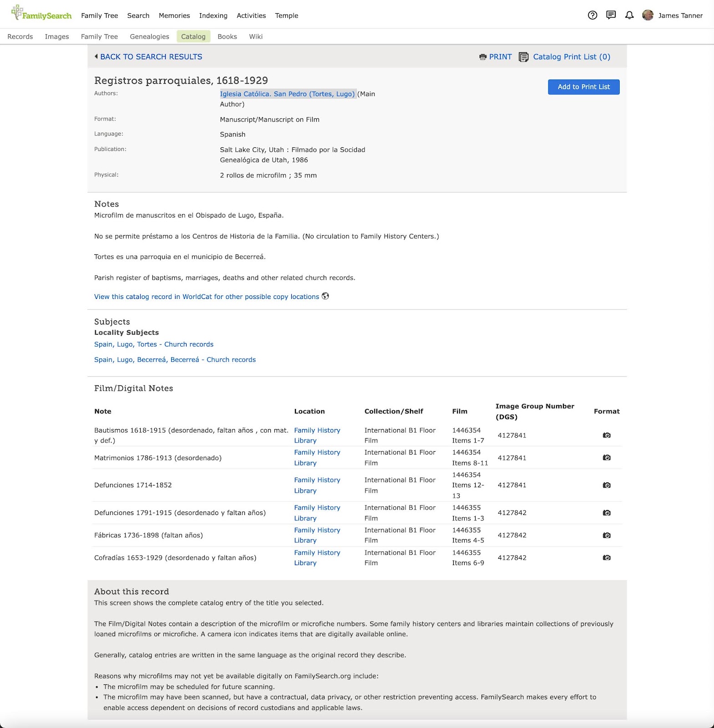Click the back arrow before Back to Search Results

click(x=96, y=56)
